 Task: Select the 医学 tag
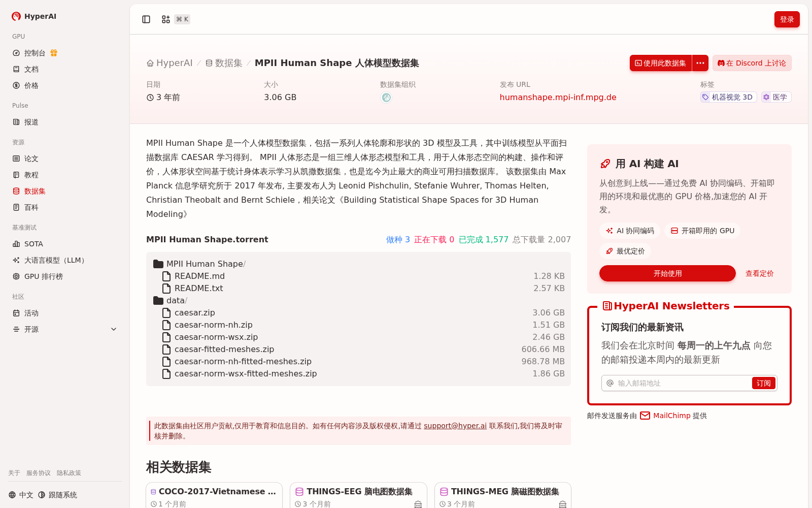(776, 97)
